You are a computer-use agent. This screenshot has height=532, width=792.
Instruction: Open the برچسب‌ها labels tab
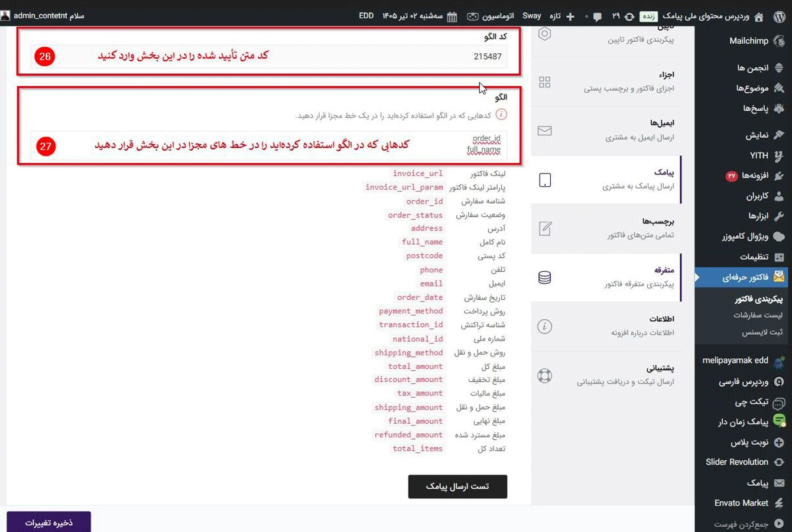(x=606, y=228)
